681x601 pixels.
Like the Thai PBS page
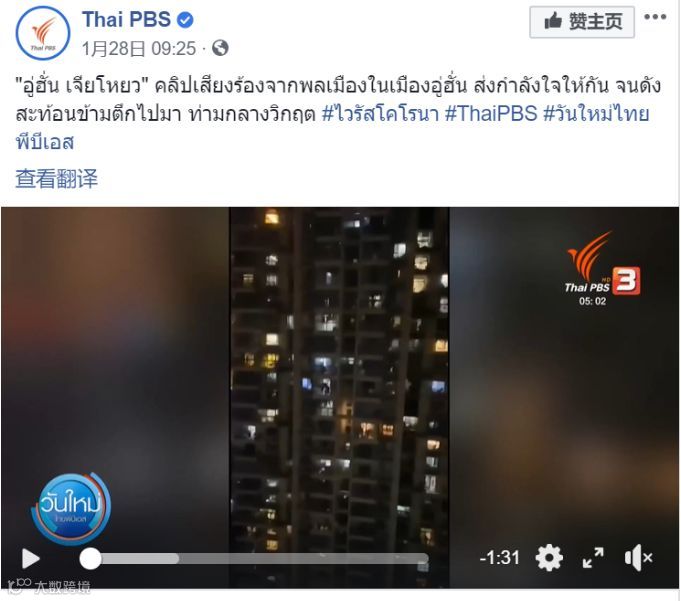582,22
